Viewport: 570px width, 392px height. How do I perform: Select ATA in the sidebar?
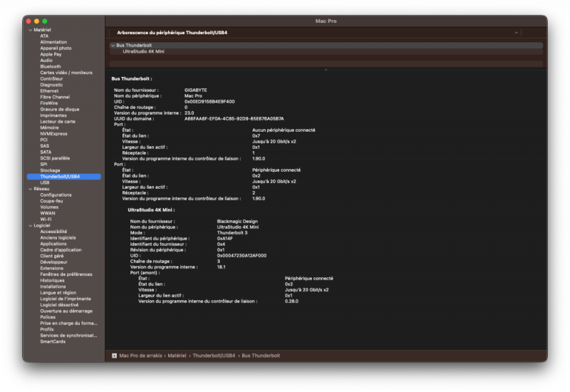(x=44, y=36)
